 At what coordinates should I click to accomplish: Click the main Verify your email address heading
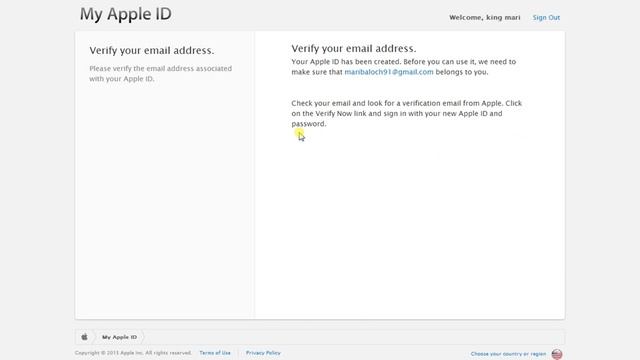click(354, 49)
